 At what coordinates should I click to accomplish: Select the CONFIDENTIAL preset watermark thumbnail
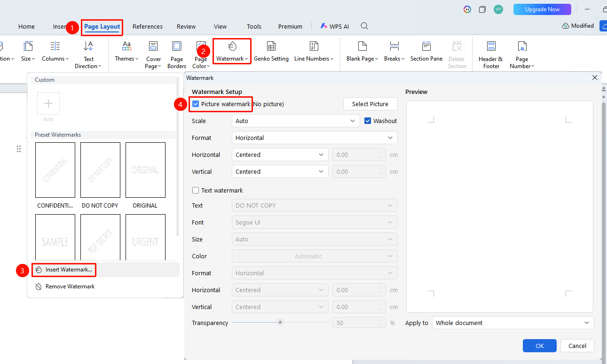(55, 170)
